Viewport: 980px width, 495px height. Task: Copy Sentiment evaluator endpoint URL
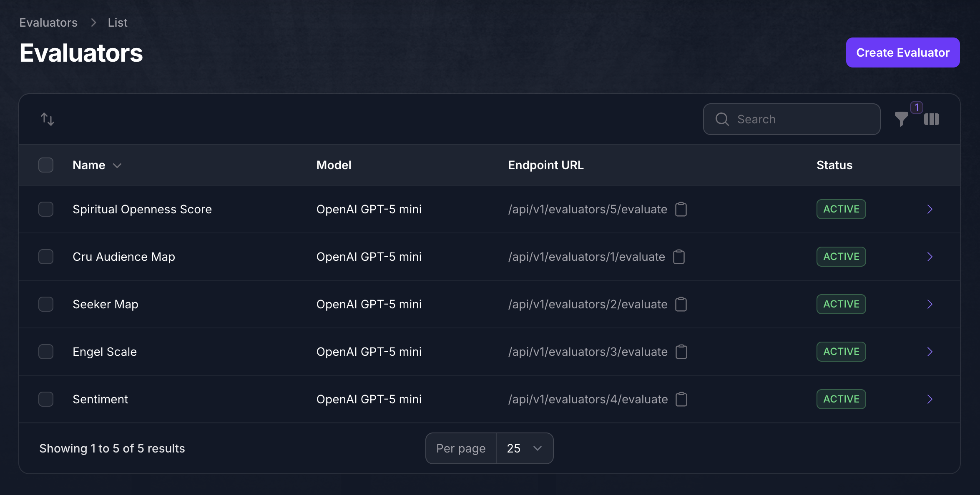[681, 399]
